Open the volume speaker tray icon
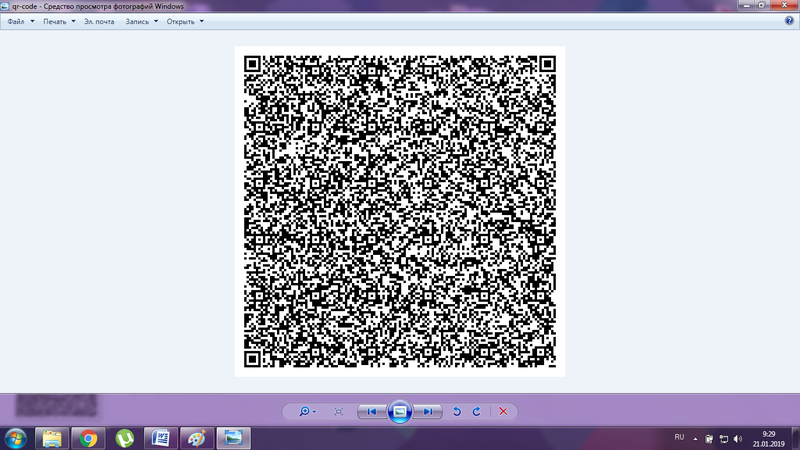Screen dimensions: 800x450 pyautogui.click(x=738, y=439)
